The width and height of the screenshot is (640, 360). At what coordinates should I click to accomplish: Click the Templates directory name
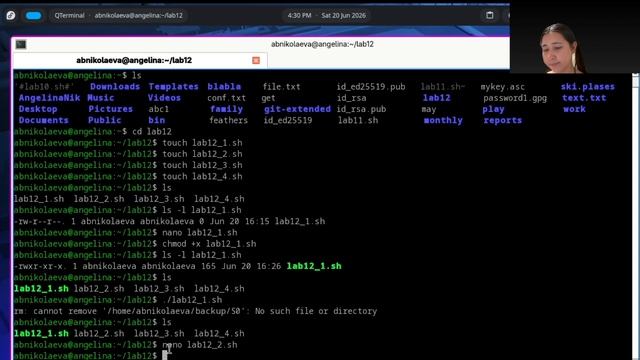[173, 87]
